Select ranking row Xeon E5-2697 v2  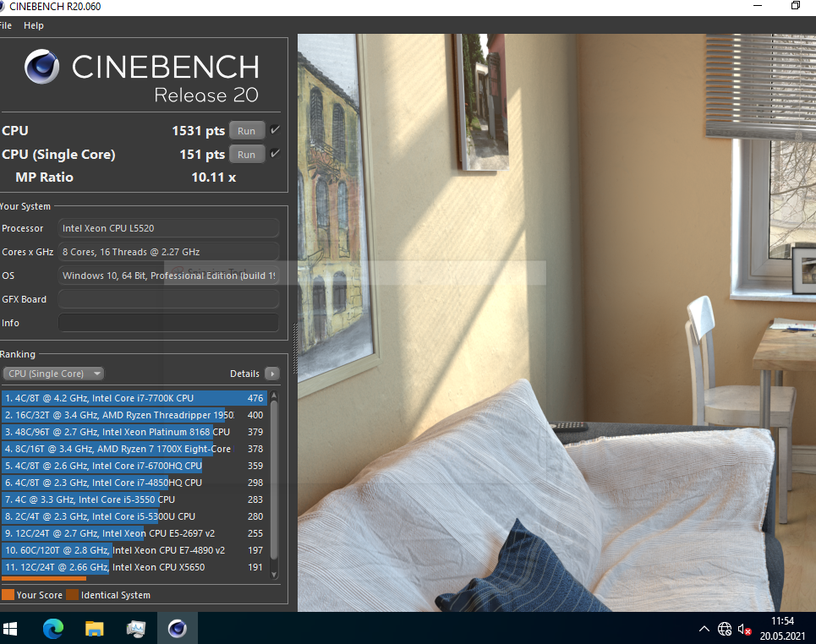(x=134, y=533)
